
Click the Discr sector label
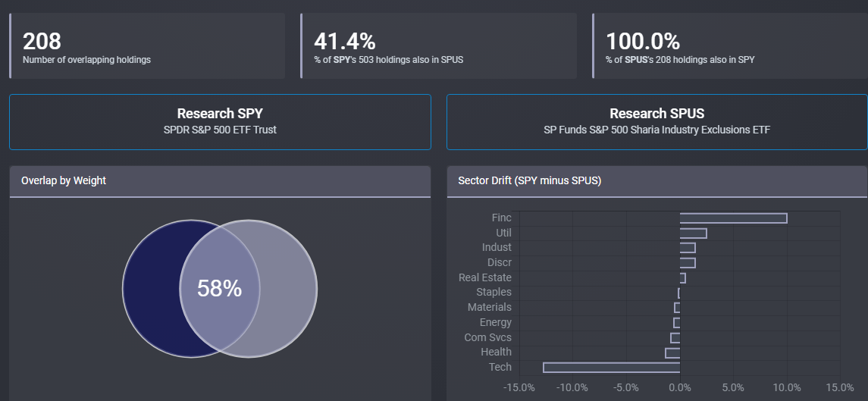[500, 262]
